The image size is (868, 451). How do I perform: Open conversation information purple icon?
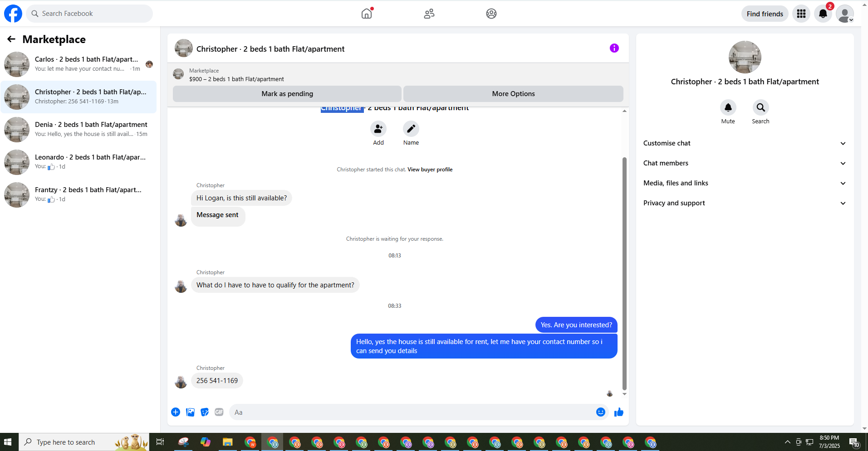coord(614,48)
